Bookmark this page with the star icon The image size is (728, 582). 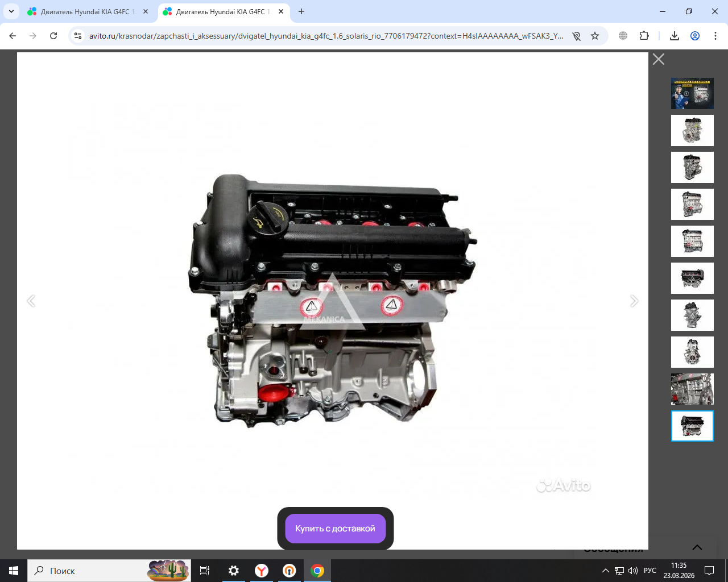tap(595, 36)
